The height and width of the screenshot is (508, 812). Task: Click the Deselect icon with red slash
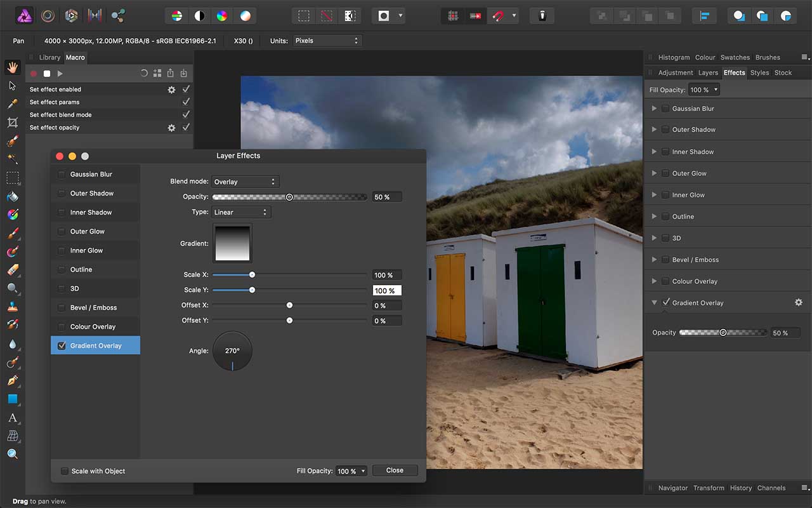tap(327, 16)
